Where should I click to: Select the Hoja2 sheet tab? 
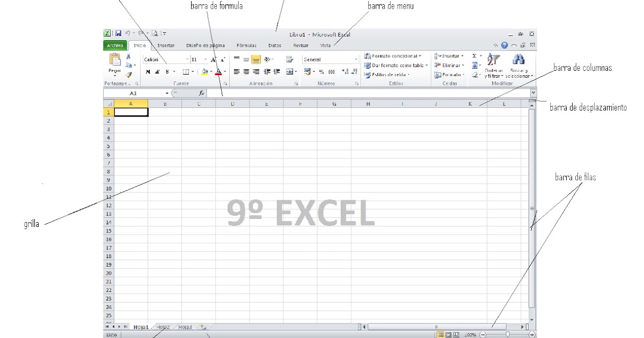point(163,326)
